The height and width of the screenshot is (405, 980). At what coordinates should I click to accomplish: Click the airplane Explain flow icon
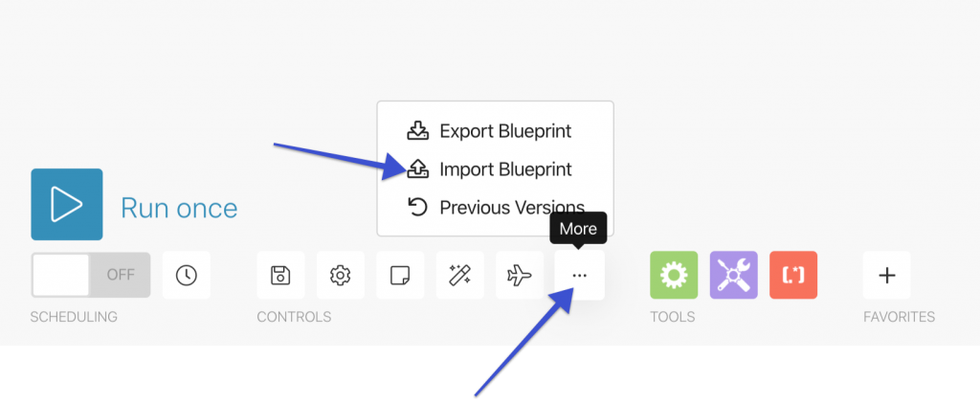click(x=520, y=275)
